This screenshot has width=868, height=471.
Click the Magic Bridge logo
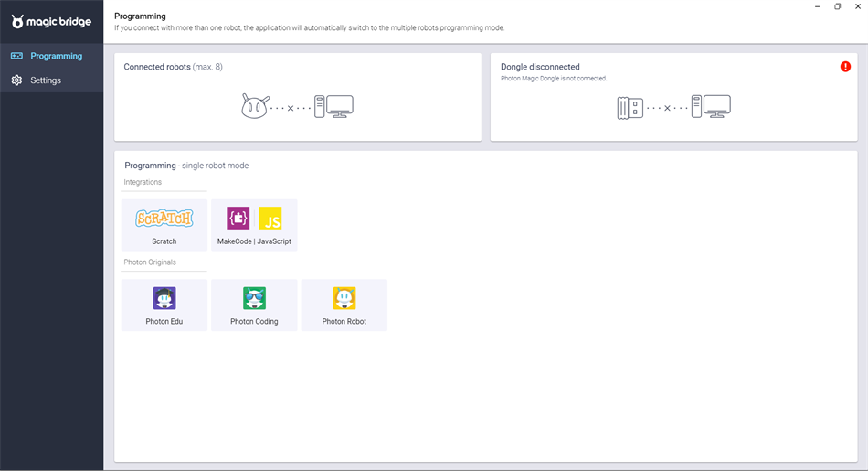(51, 22)
